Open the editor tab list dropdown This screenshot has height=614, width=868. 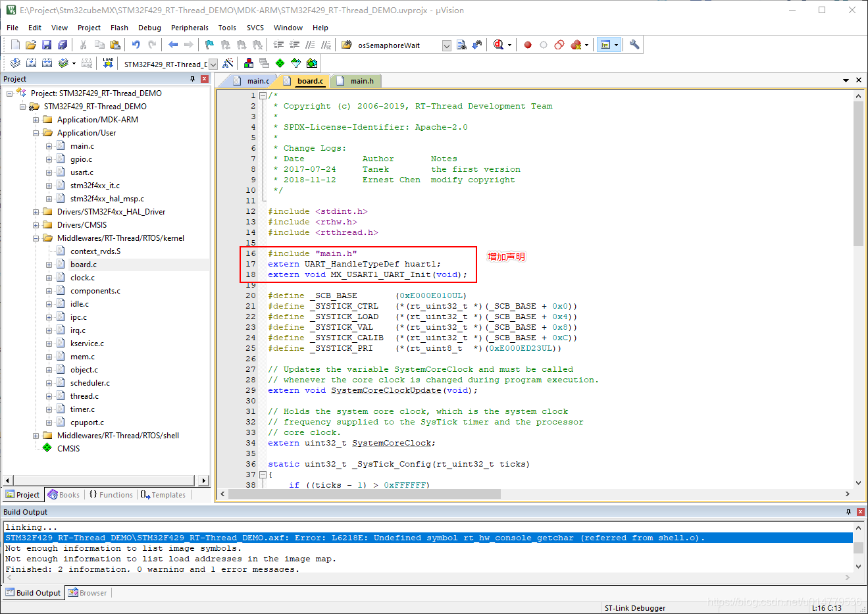[x=846, y=80]
